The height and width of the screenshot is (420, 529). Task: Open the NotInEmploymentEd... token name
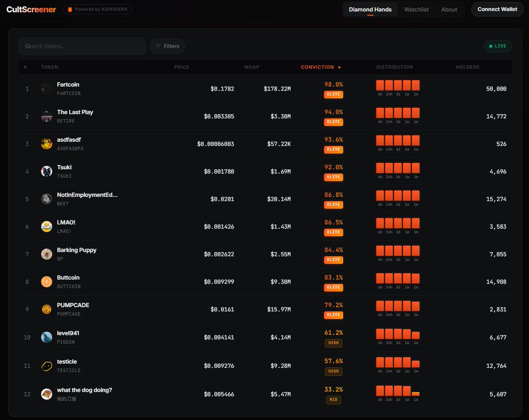87,195
